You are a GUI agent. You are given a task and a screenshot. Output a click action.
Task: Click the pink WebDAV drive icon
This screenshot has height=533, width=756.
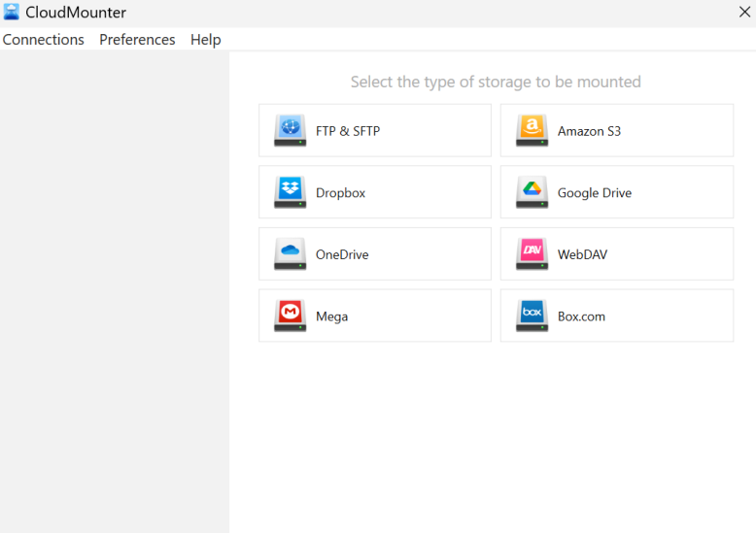pos(532,254)
